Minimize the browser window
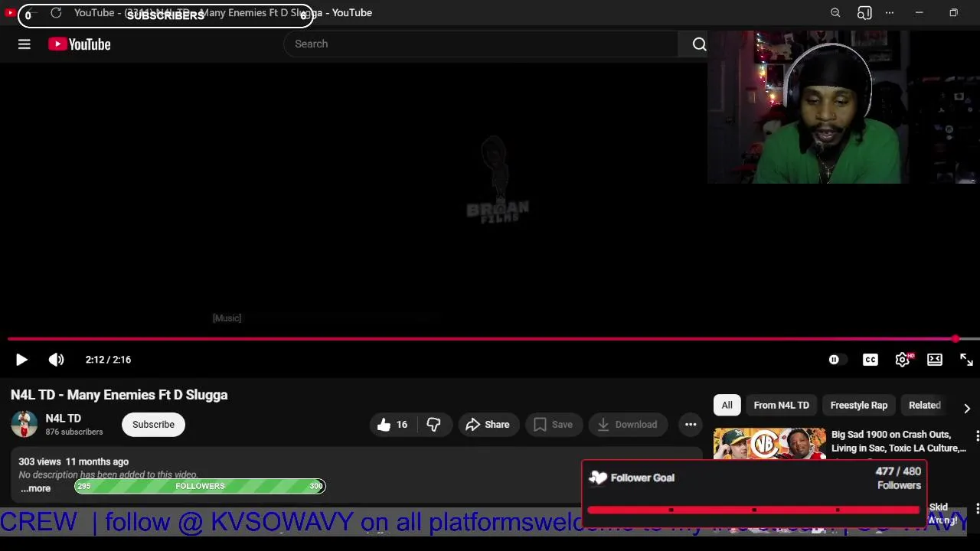The image size is (980, 551). (x=919, y=13)
